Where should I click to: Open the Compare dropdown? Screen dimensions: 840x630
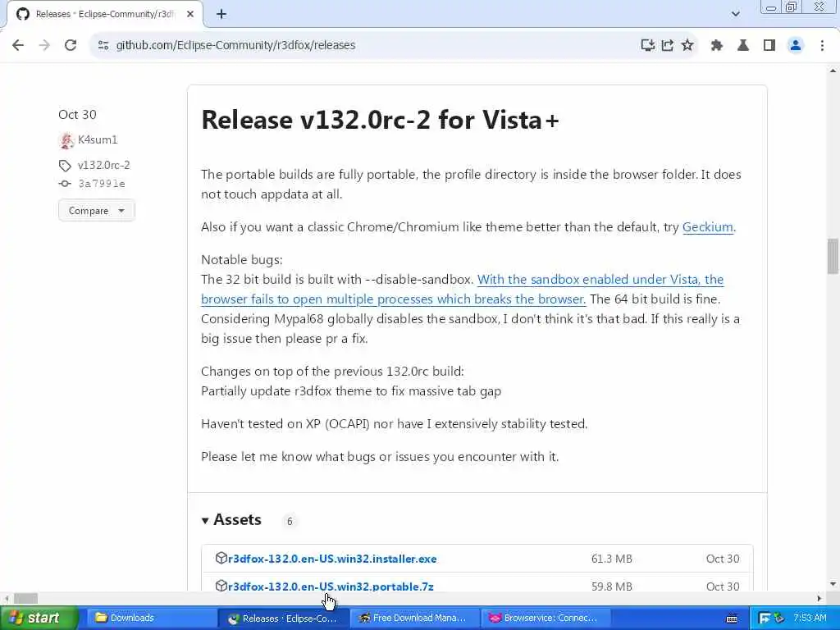pos(97,211)
